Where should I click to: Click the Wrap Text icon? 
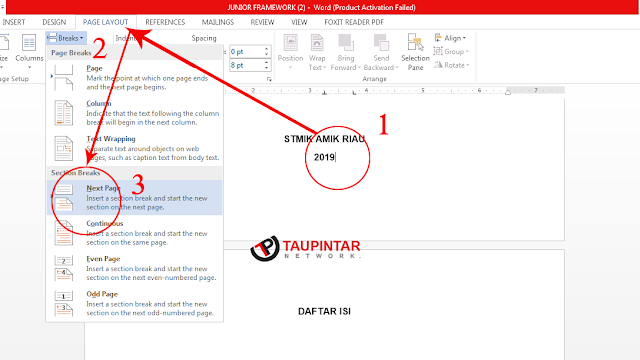pyautogui.click(x=317, y=42)
